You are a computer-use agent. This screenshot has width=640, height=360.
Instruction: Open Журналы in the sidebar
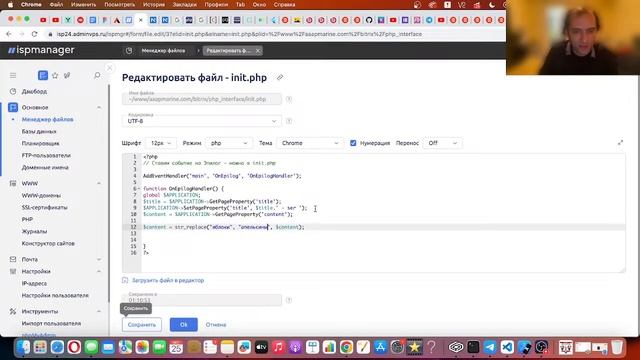coord(34,231)
